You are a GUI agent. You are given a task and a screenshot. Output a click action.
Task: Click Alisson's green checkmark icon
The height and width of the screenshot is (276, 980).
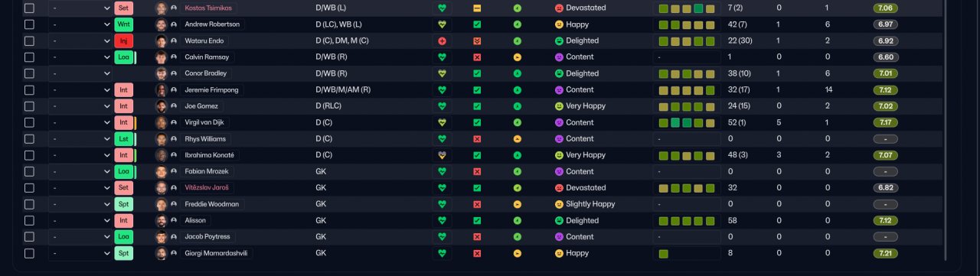pyautogui.click(x=477, y=220)
